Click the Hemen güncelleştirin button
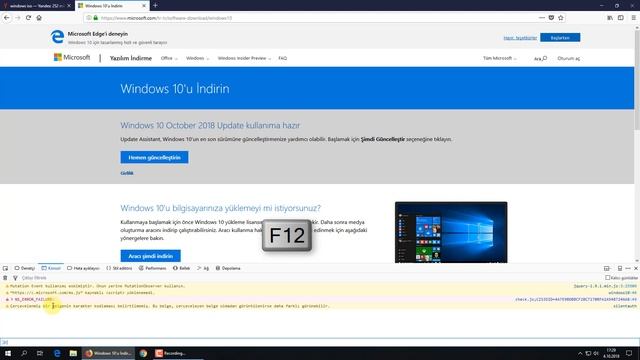 point(154,157)
